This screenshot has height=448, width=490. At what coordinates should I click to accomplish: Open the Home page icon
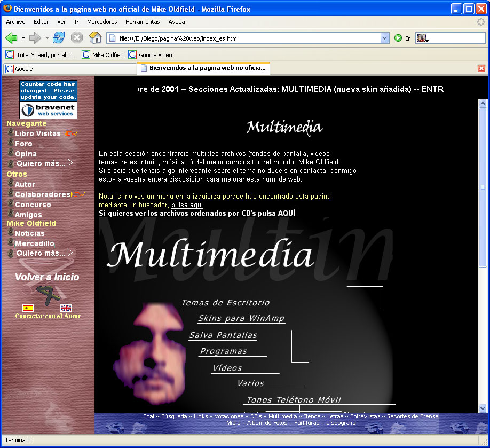tap(96, 38)
